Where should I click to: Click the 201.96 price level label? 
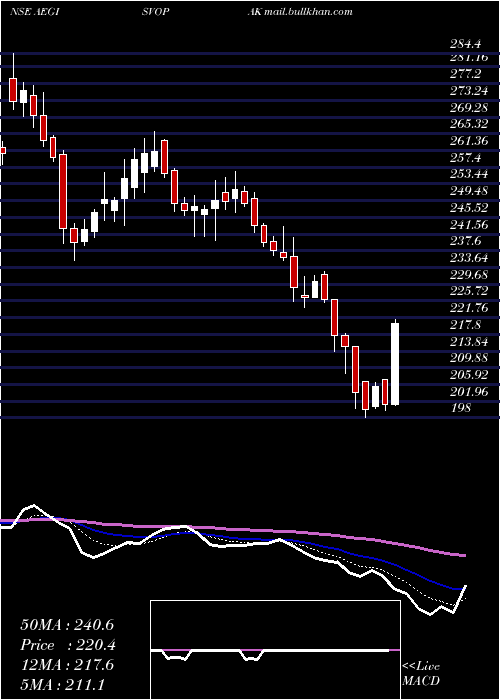tap(468, 392)
